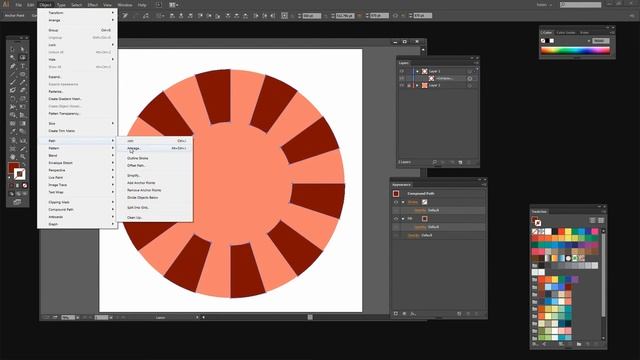640x360 pixels.
Task: Click horizontal align left in control bar
Action: 172,16
